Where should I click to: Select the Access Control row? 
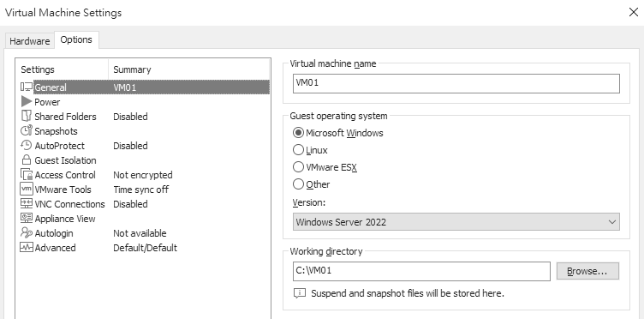(x=145, y=175)
